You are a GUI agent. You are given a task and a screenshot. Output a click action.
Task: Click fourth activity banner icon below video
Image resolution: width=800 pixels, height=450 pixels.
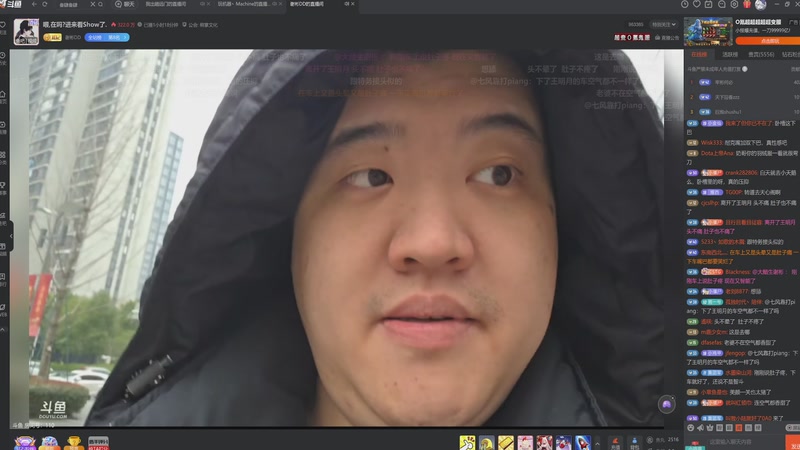(98, 442)
